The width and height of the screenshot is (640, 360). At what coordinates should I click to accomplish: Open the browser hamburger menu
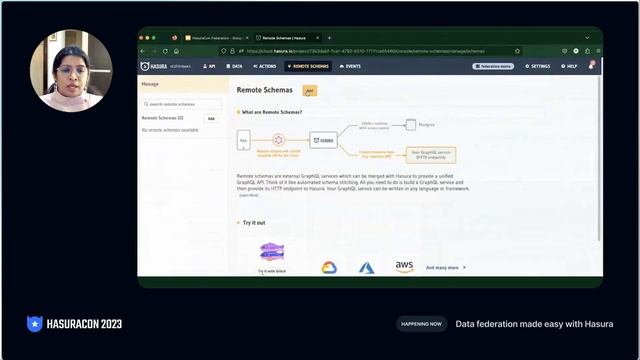click(x=598, y=51)
